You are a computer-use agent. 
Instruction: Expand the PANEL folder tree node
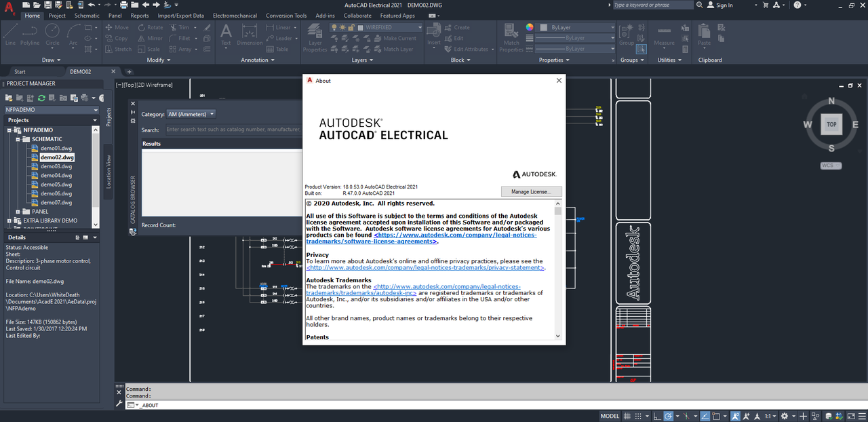coord(18,212)
